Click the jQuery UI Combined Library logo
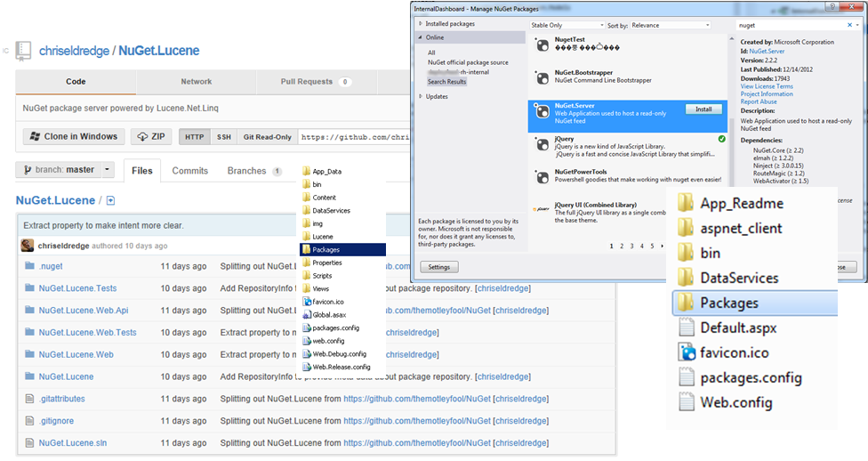 pos(540,208)
